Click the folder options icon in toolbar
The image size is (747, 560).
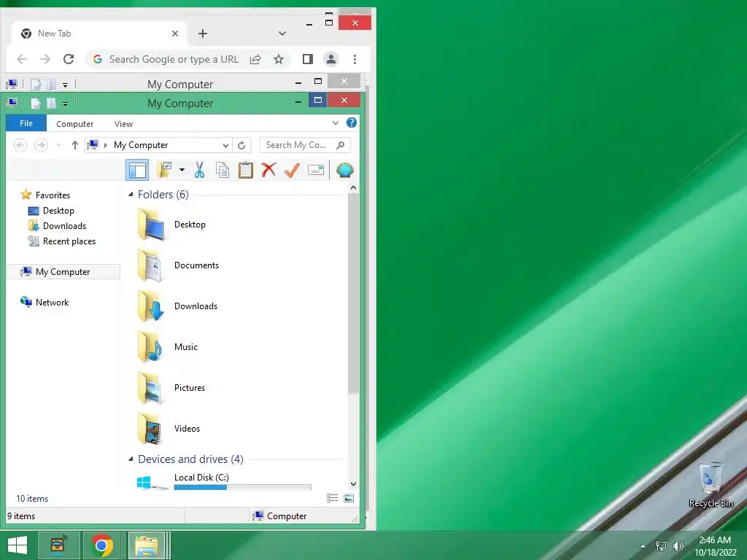164,170
